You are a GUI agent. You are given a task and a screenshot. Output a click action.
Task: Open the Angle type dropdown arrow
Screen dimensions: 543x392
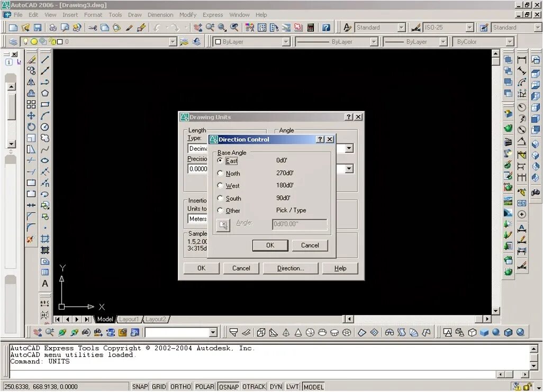coord(349,149)
